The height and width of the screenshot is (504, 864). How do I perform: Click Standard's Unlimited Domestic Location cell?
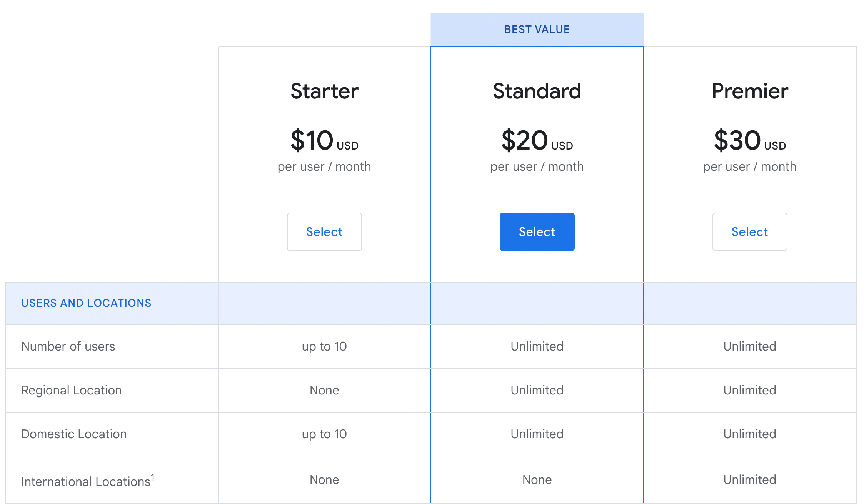pyautogui.click(x=537, y=434)
